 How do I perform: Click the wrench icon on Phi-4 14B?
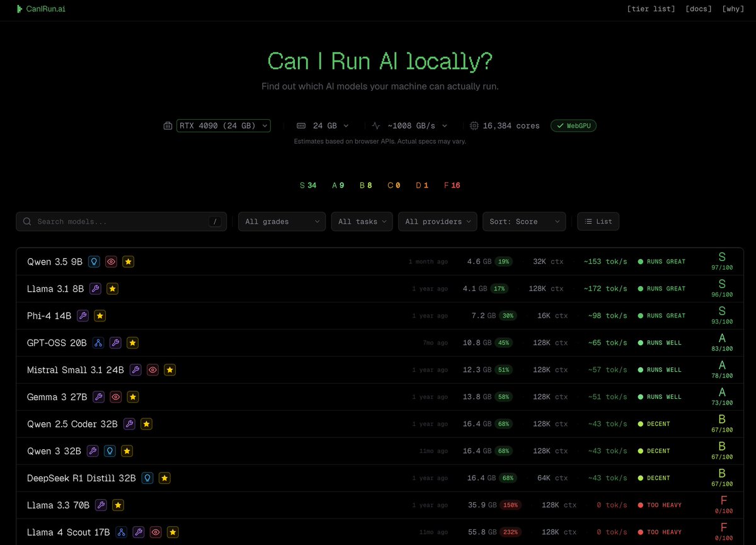pos(83,316)
